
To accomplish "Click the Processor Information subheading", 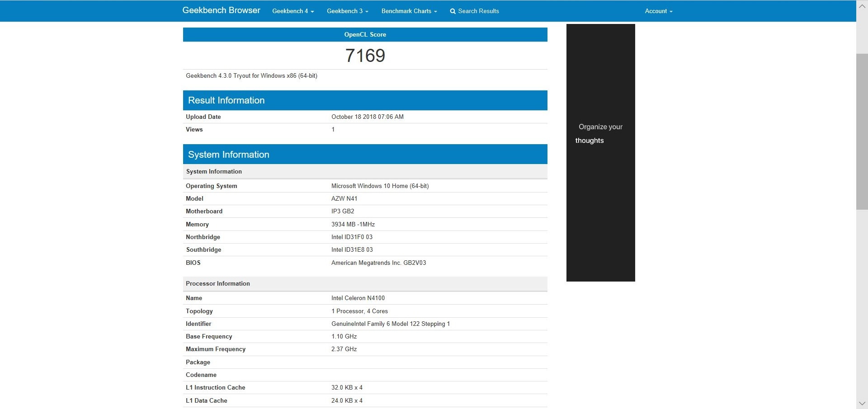I will 365,283.
